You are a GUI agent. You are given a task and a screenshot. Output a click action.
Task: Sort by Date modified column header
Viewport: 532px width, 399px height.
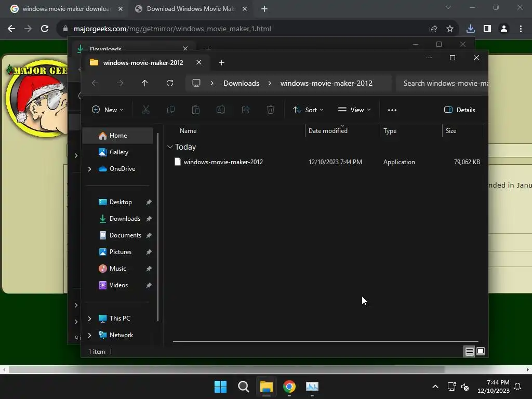click(328, 131)
